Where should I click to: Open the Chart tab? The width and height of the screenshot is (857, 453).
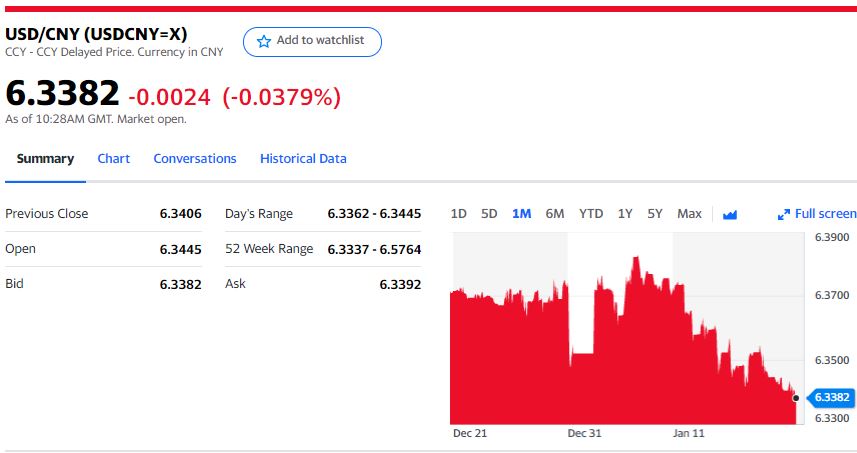[x=113, y=158]
